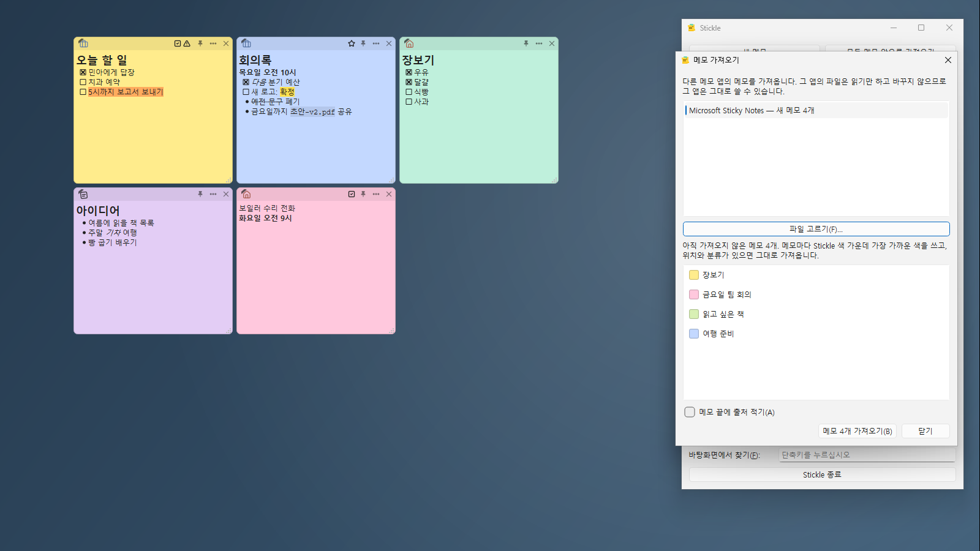Click the briefcase category icon on 회의록 note

pyautogui.click(x=246, y=43)
